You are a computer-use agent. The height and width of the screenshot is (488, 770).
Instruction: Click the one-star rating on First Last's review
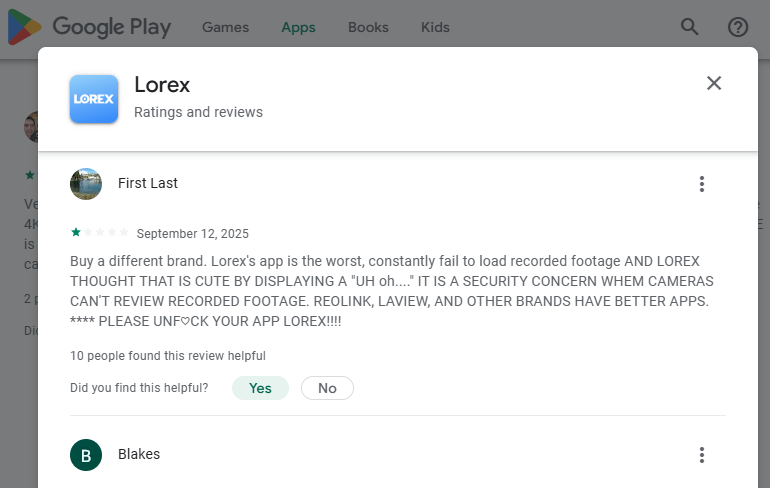tap(100, 232)
